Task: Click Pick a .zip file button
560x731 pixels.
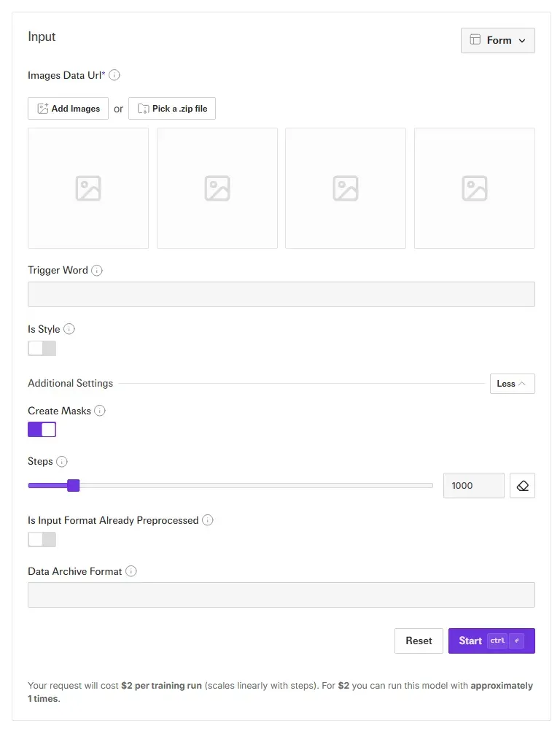Action: coord(172,109)
